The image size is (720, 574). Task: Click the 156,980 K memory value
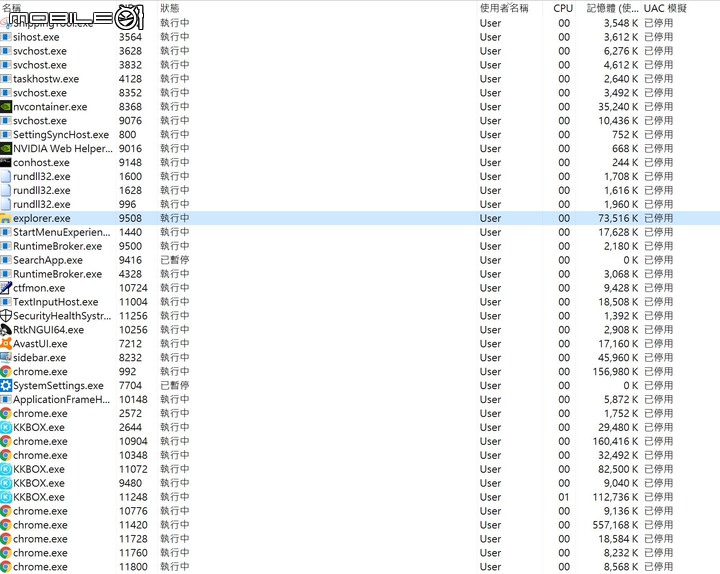pyautogui.click(x=615, y=371)
